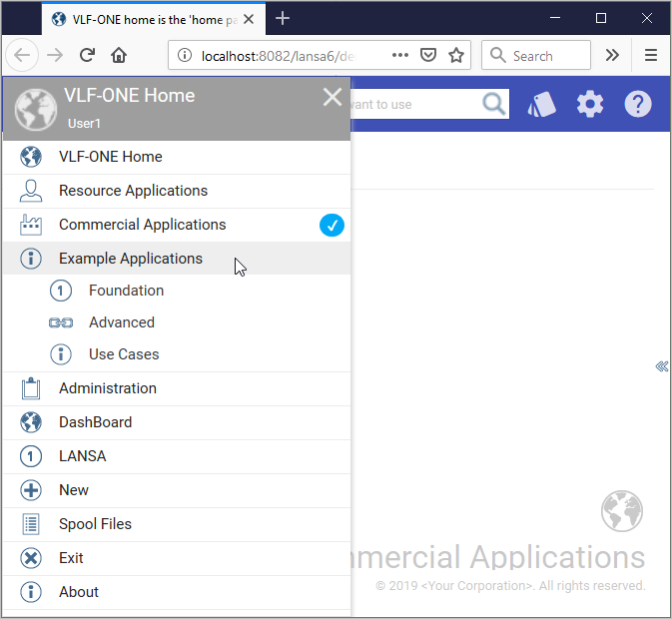The width and height of the screenshot is (672, 619).
Task: Open the Foundation sub-item
Action: tap(177, 291)
